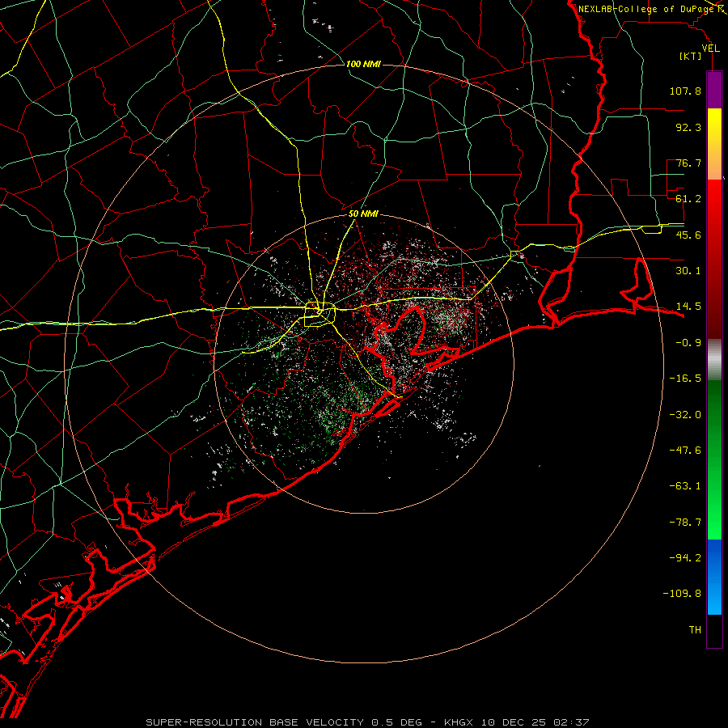Select the 14.5 velocity scale value
Screen dimensions: 728x728
688,307
